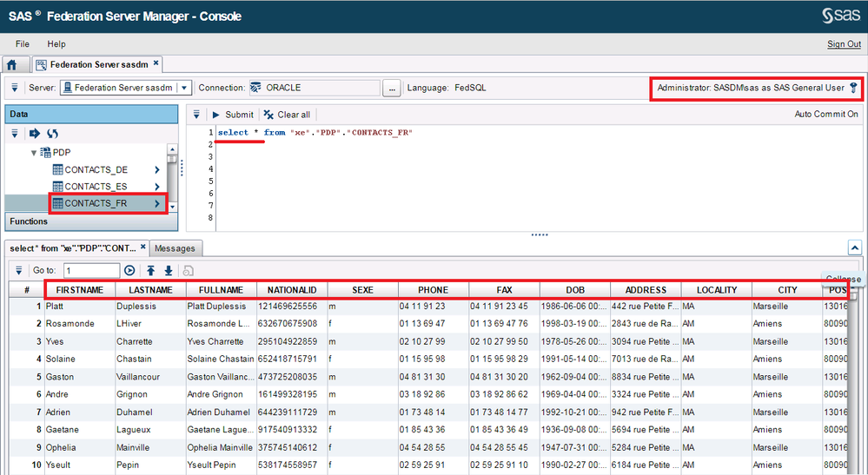
Task: Jump to first row using the up-arrow icon
Action: 150,271
